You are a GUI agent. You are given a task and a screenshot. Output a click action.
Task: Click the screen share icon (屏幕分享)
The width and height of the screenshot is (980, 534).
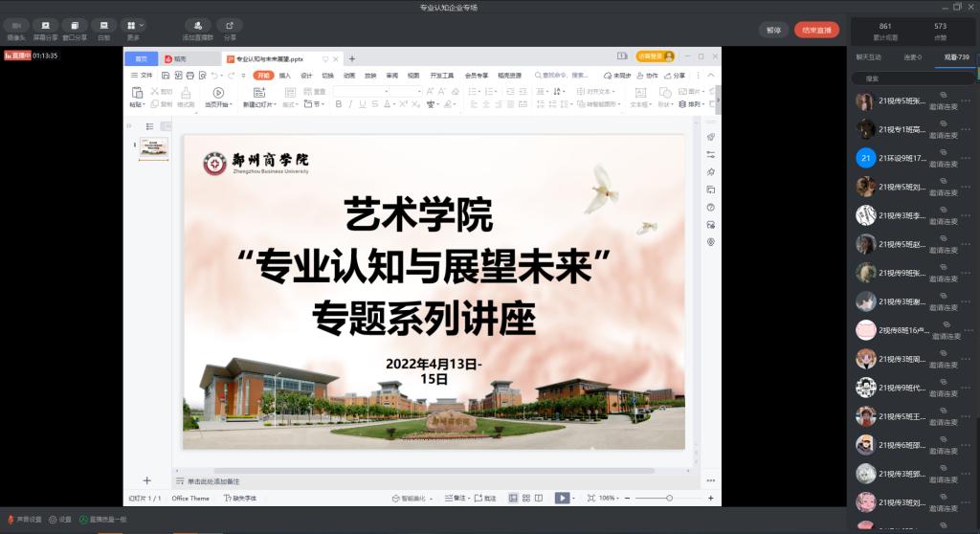coord(45,25)
